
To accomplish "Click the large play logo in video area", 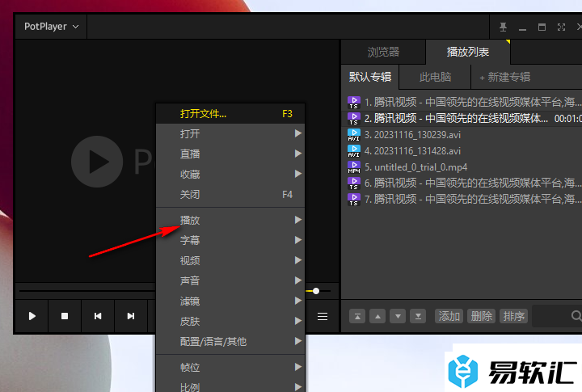I will [x=97, y=162].
